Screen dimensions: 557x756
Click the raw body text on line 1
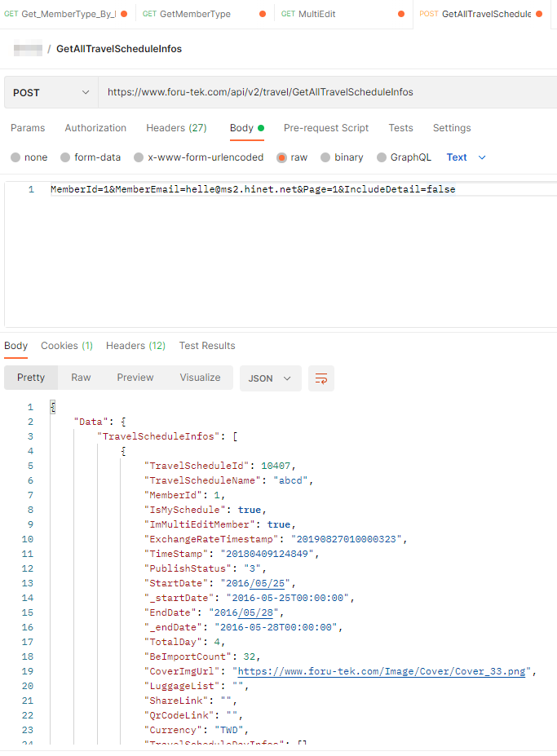[253, 189]
